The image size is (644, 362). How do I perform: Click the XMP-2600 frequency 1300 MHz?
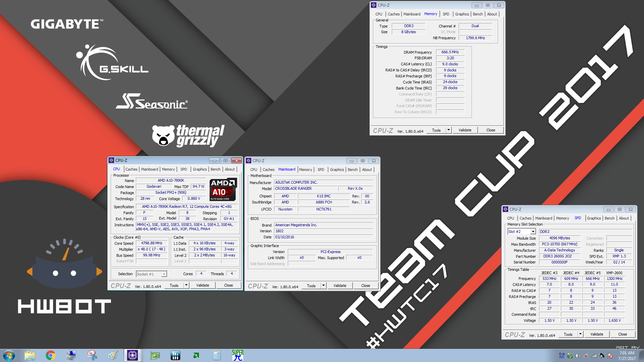614,279
